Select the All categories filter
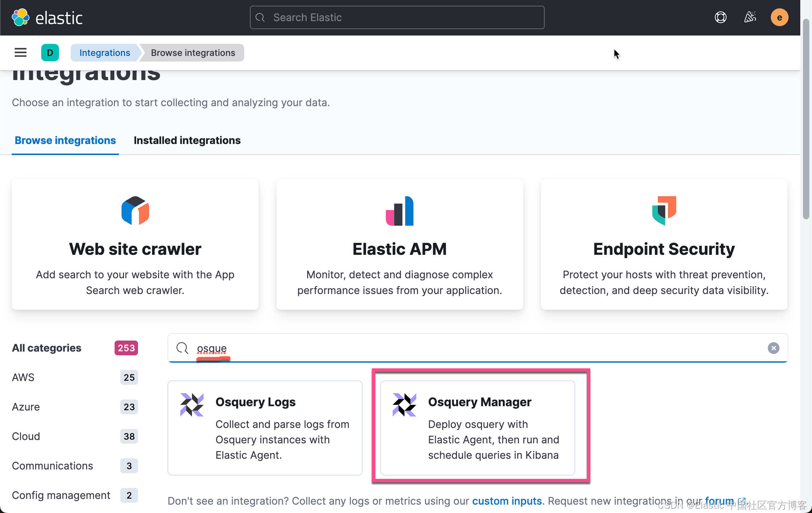Viewport: 812px width, 513px height. click(x=47, y=348)
